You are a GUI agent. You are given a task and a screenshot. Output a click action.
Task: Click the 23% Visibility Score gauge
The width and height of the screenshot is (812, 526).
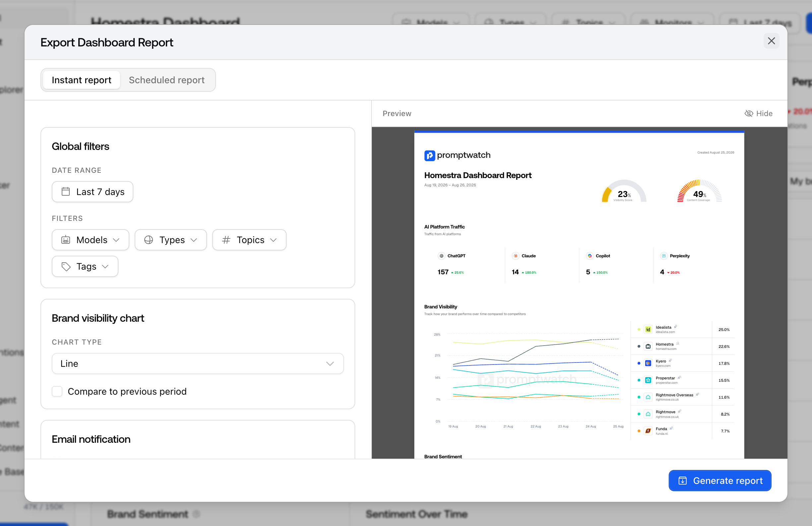coord(624,191)
